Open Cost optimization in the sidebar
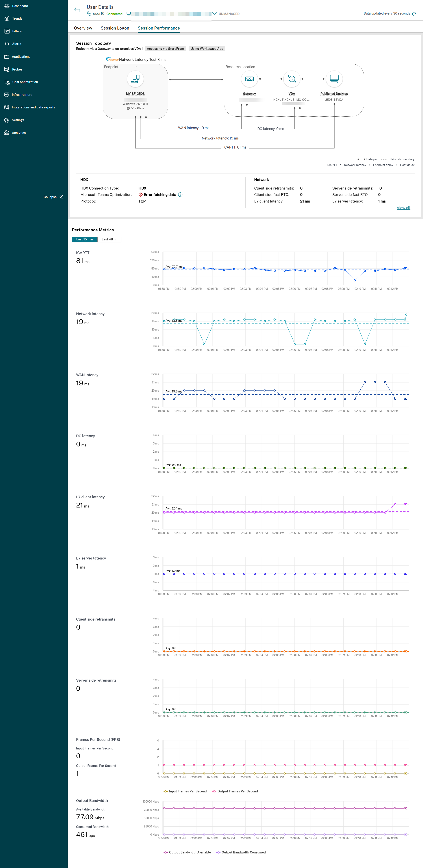This screenshot has height=868, width=423. [x=25, y=82]
